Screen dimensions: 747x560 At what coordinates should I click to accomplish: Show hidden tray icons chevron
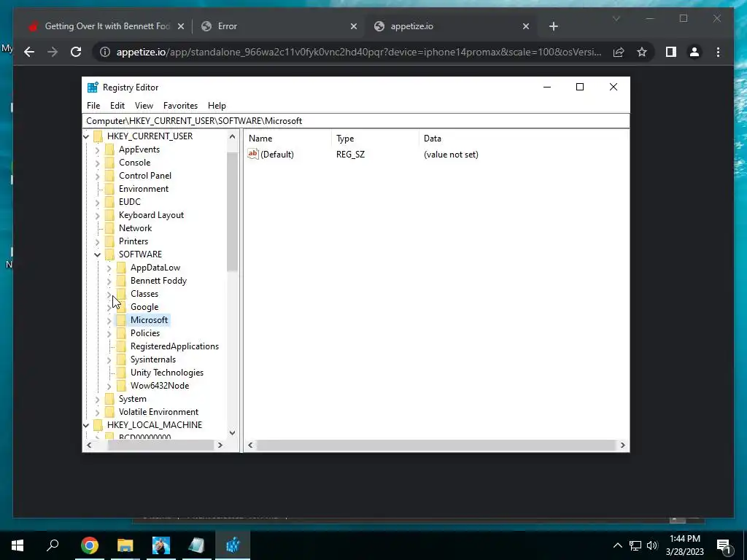617,545
